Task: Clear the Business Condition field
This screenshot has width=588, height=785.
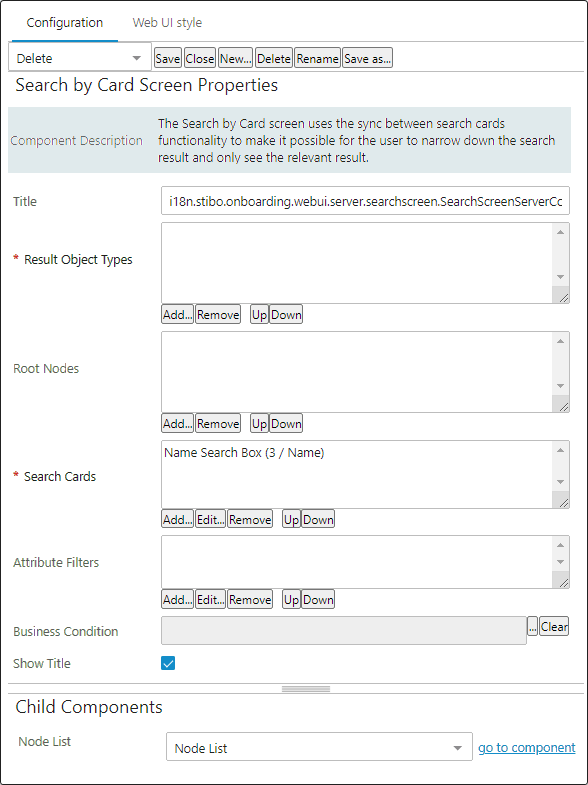Action: (x=554, y=626)
